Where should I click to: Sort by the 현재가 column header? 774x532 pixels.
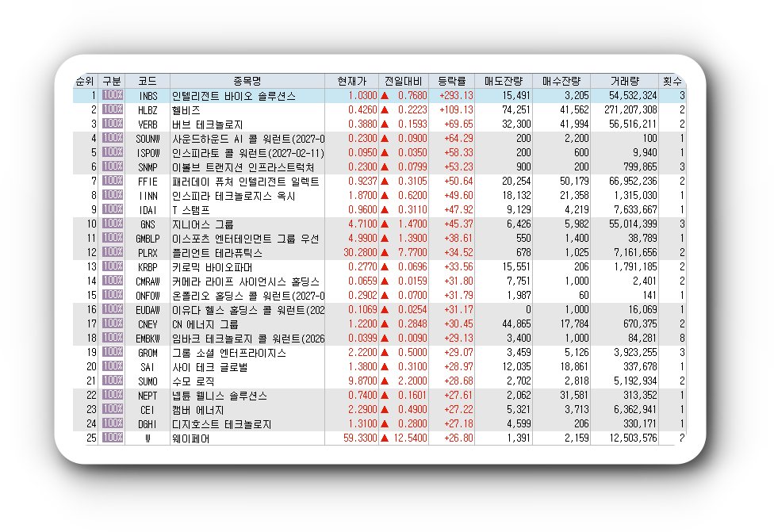(x=352, y=82)
